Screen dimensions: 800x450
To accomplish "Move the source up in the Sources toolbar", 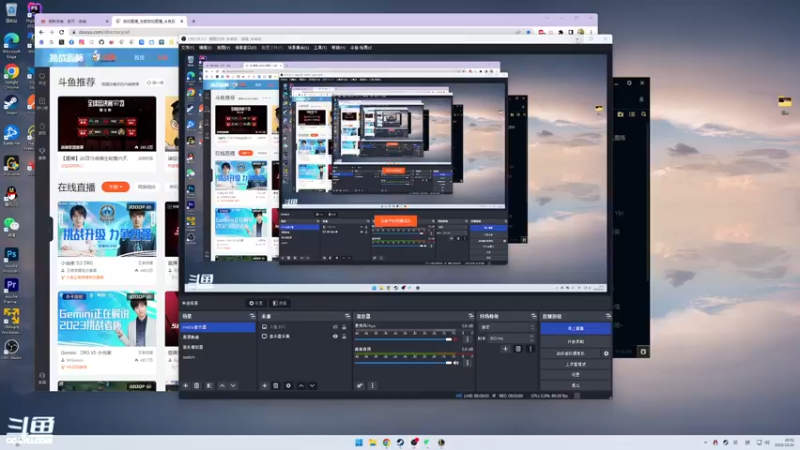I will (301, 386).
